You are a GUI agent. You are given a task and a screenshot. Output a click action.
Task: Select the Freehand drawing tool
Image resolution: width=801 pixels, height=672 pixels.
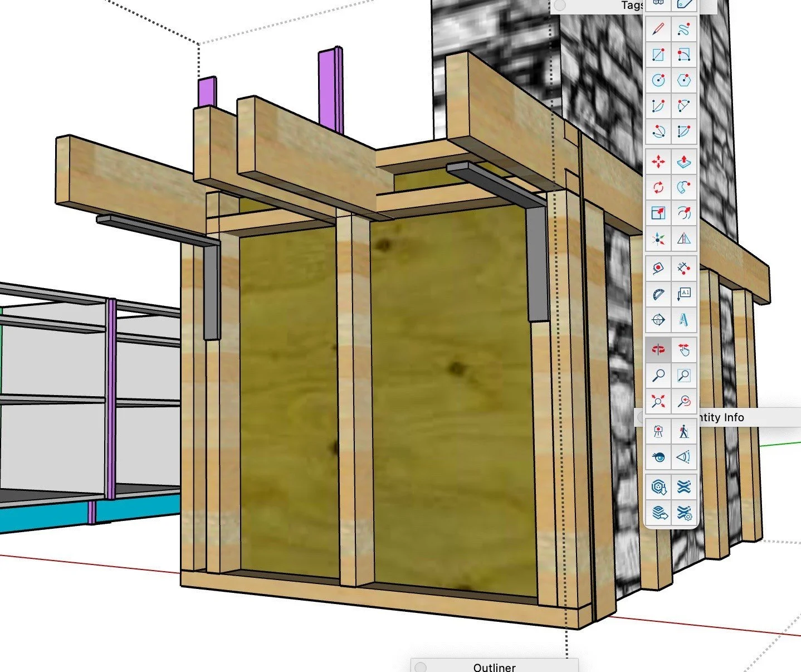[684, 28]
